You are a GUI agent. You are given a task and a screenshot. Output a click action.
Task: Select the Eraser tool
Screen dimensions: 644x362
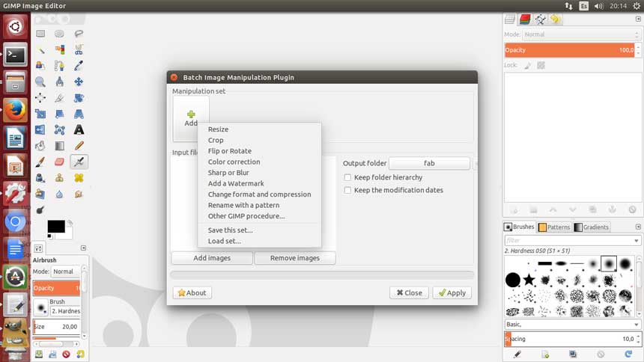[x=60, y=162]
